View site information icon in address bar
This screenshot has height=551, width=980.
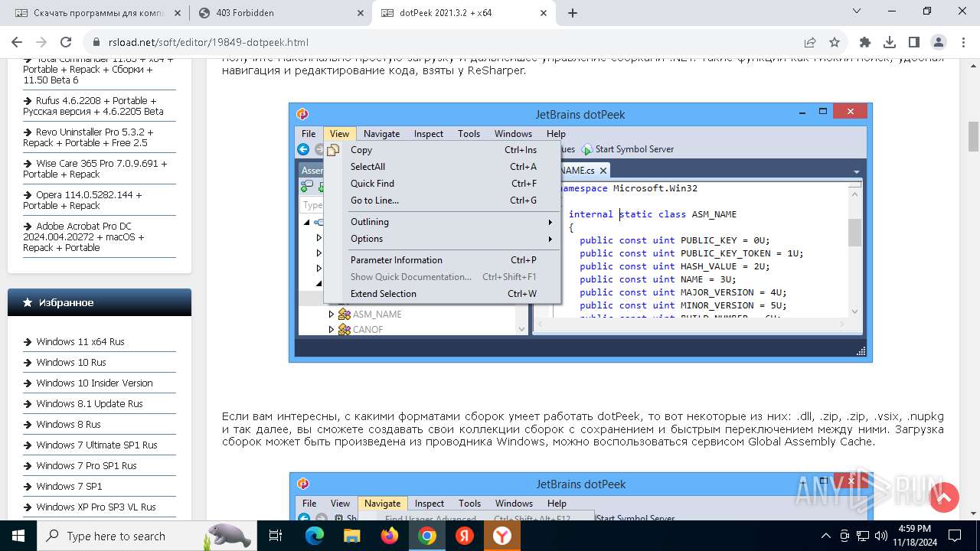click(95, 42)
